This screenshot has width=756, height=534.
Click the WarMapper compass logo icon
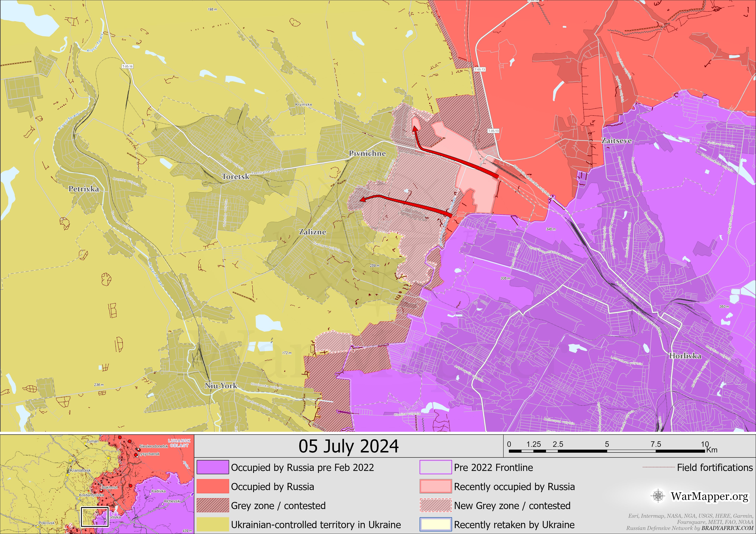click(x=658, y=496)
